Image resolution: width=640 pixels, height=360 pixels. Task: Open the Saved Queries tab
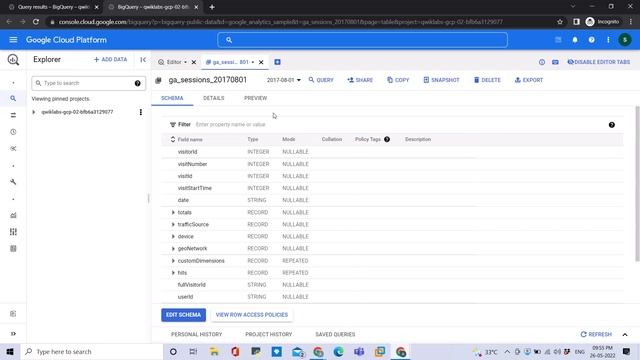tap(335, 334)
